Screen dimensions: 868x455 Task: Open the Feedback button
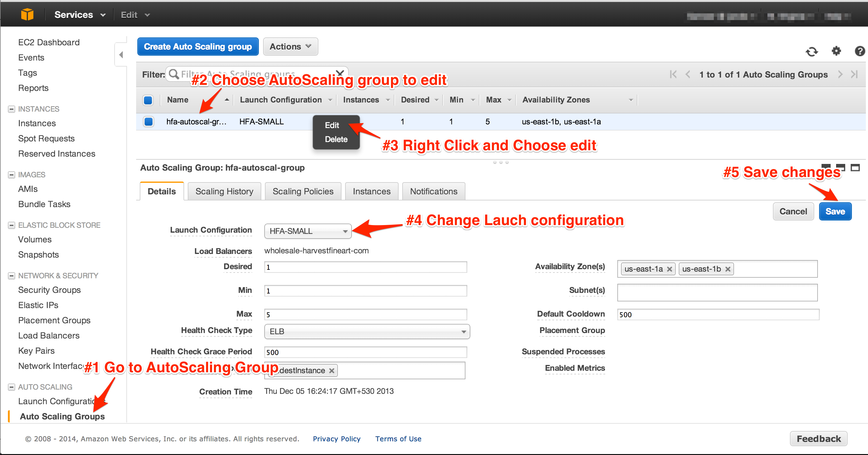pyautogui.click(x=819, y=439)
